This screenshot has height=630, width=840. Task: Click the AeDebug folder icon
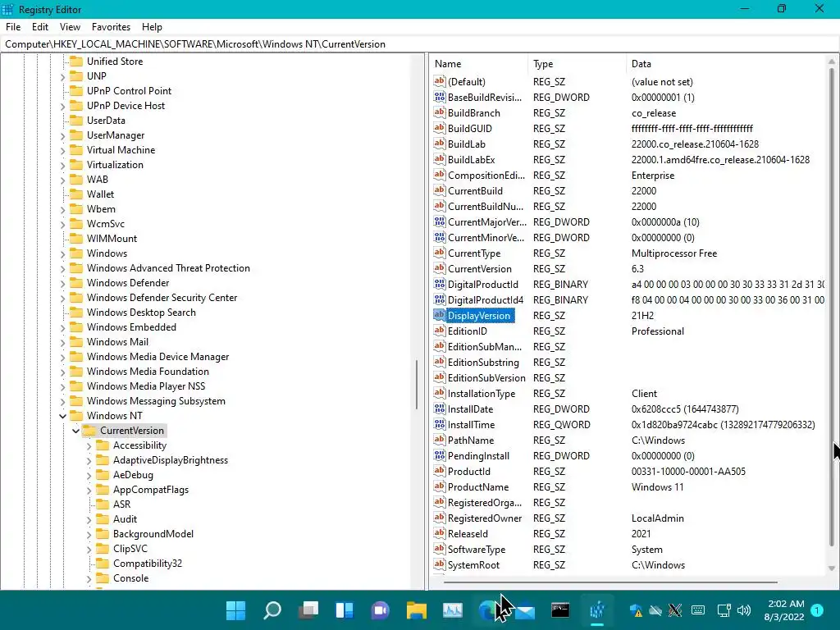pos(103,475)
